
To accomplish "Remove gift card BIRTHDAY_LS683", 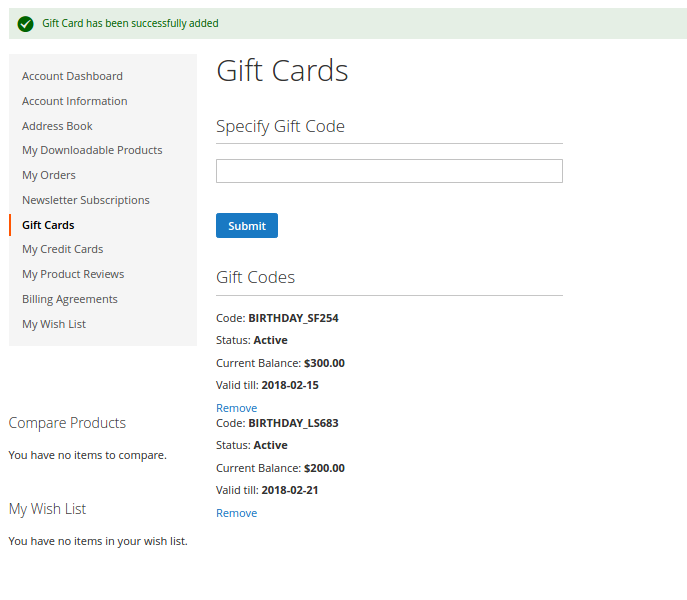I will [236, 513].
